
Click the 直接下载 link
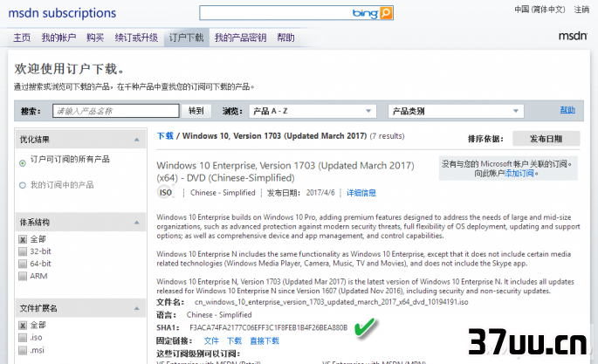point(265,340)
